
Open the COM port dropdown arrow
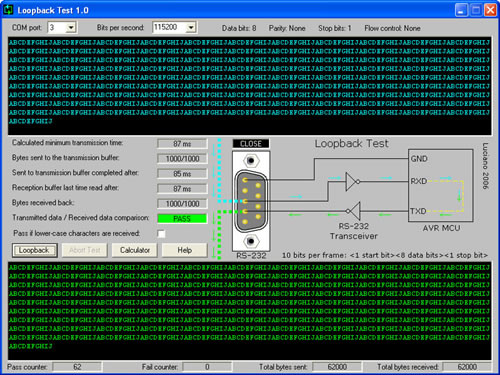[x=71, y=27]
